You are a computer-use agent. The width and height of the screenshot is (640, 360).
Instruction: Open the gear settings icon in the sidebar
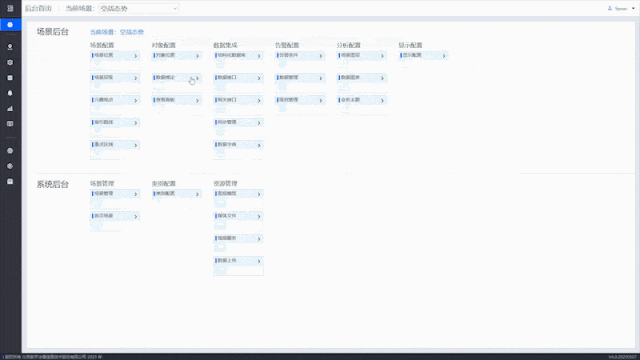10,62
